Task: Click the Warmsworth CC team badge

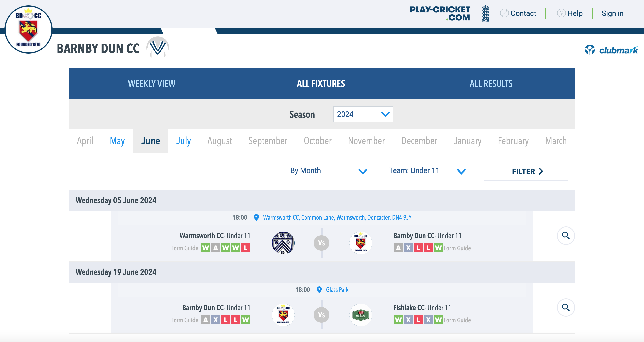Action: (x=283, y=243)
